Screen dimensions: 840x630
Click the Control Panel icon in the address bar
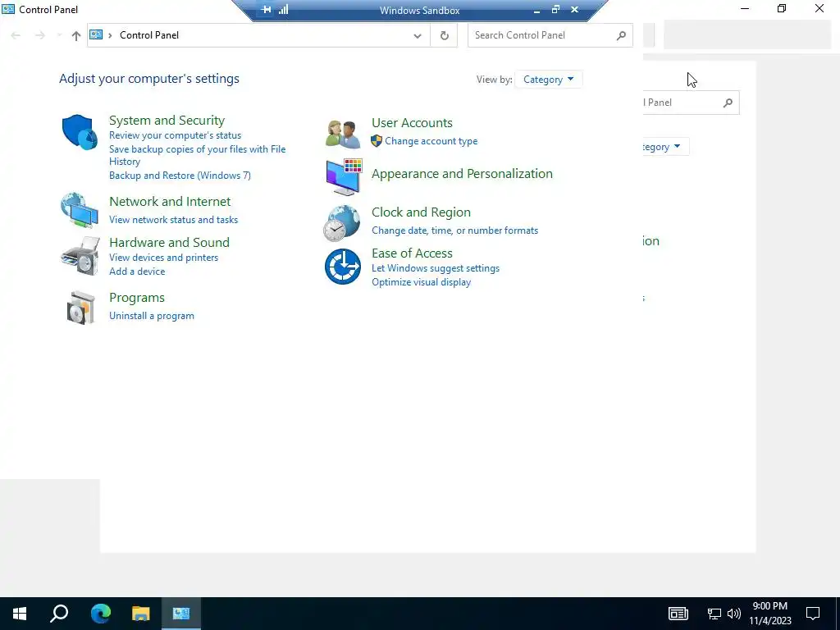point(96,34)
